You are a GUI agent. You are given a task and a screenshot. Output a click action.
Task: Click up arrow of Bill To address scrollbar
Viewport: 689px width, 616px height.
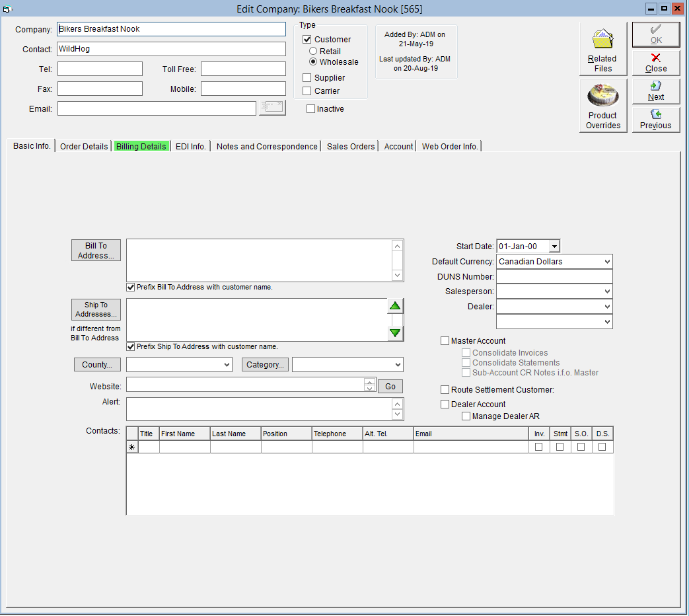[x=397, y=247]
